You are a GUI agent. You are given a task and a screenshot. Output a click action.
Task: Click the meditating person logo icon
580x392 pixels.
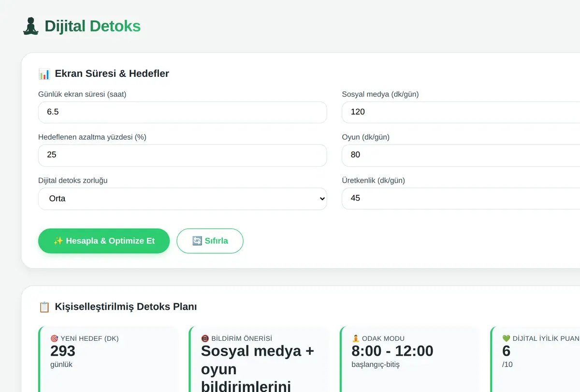pos(31,26)
